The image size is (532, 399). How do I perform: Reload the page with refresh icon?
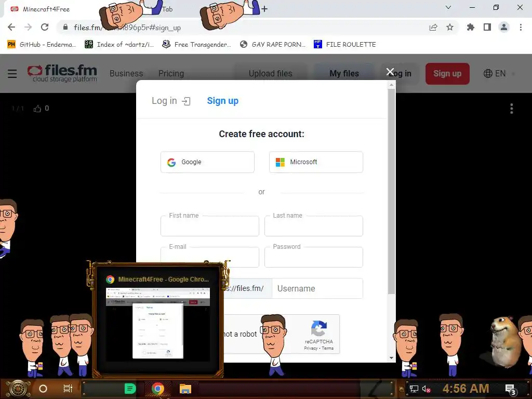point(45,27)
